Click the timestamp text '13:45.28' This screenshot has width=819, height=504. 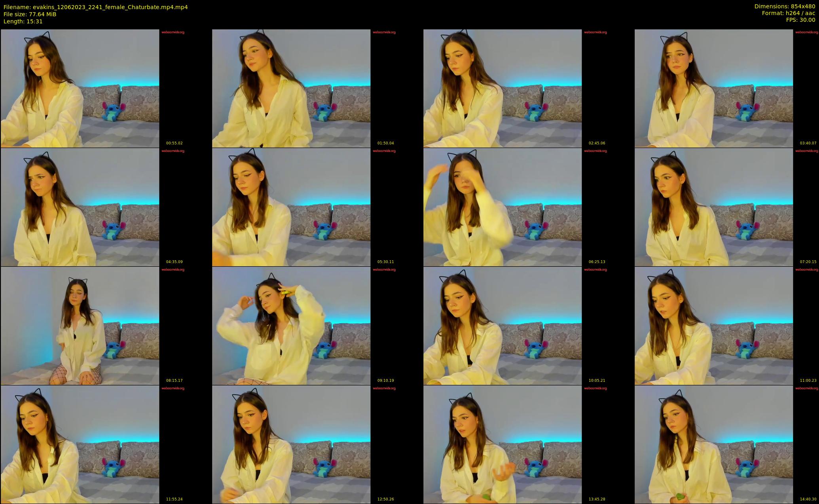coord(597,499)
